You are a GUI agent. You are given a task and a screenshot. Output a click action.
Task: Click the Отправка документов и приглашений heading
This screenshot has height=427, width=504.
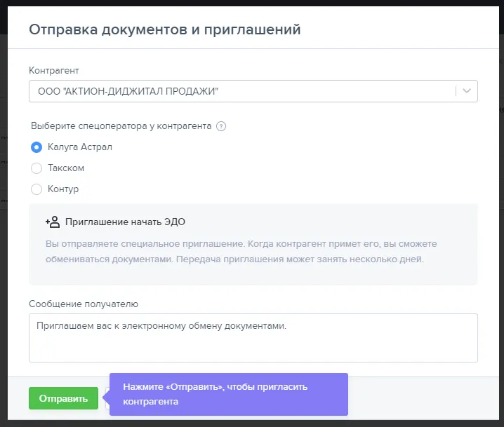[x=165, y=29]
